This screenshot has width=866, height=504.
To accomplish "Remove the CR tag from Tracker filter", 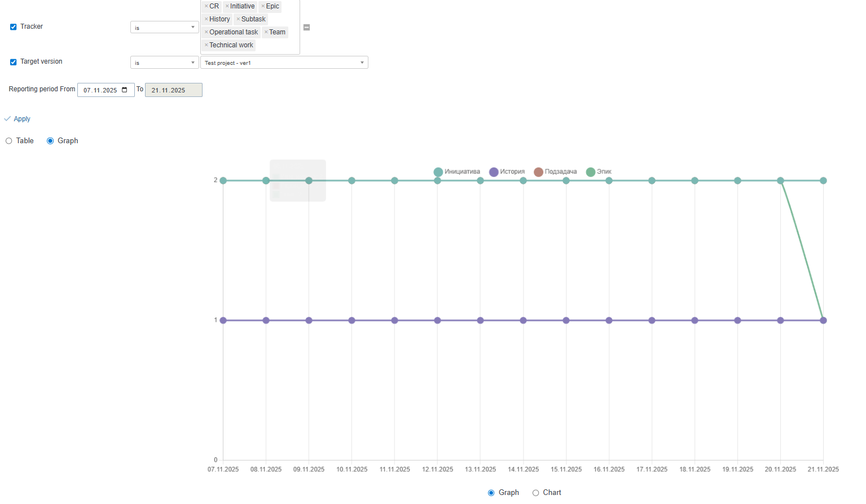I will (x=206, y=6).
